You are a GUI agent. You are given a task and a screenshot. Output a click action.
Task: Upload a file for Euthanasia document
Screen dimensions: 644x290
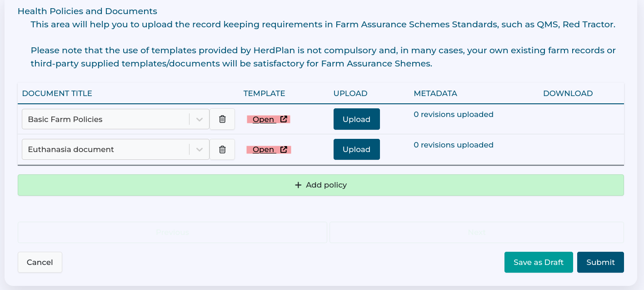(356, 149)
